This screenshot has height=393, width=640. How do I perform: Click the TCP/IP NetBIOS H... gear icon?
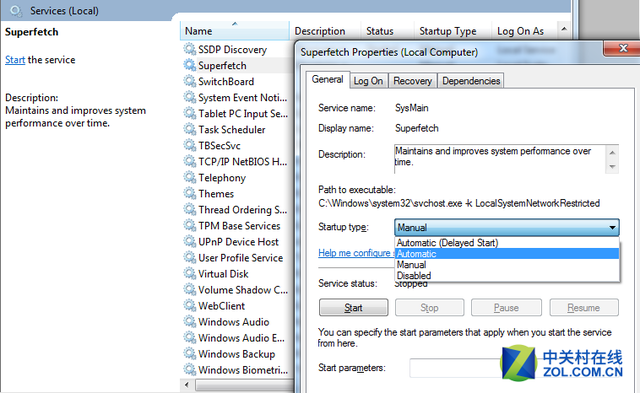click(189, 162)
